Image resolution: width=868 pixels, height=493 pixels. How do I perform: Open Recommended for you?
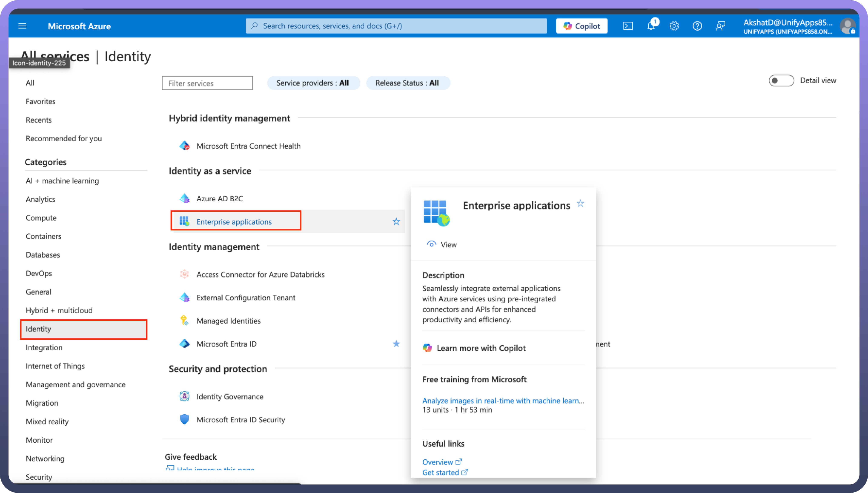[64, 139]
